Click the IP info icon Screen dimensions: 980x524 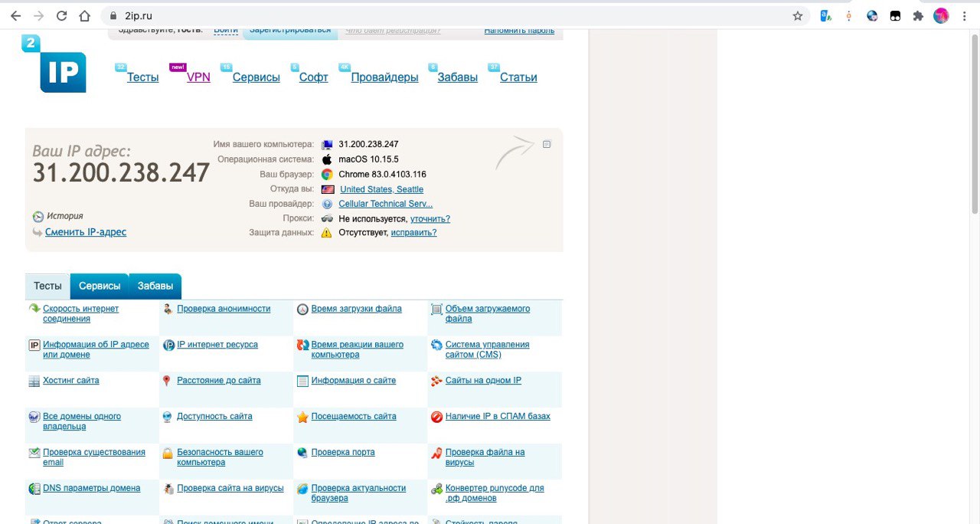click(x=34, y=346)
